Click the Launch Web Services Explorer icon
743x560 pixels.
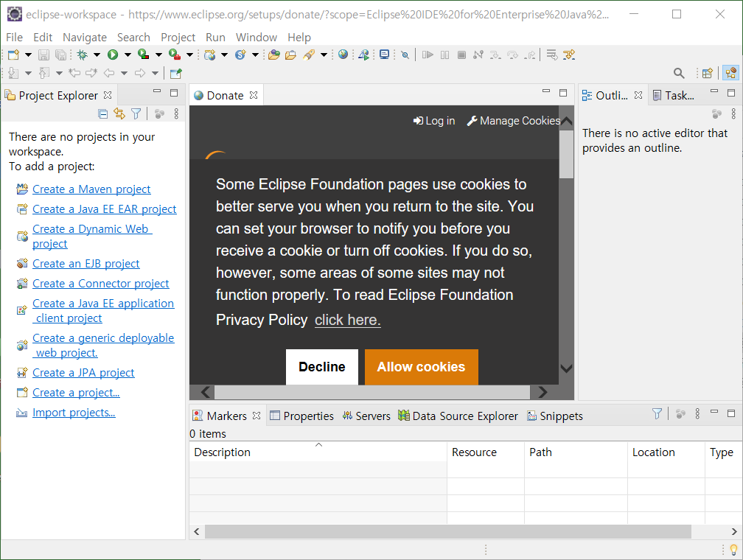(x=364, y=55)
